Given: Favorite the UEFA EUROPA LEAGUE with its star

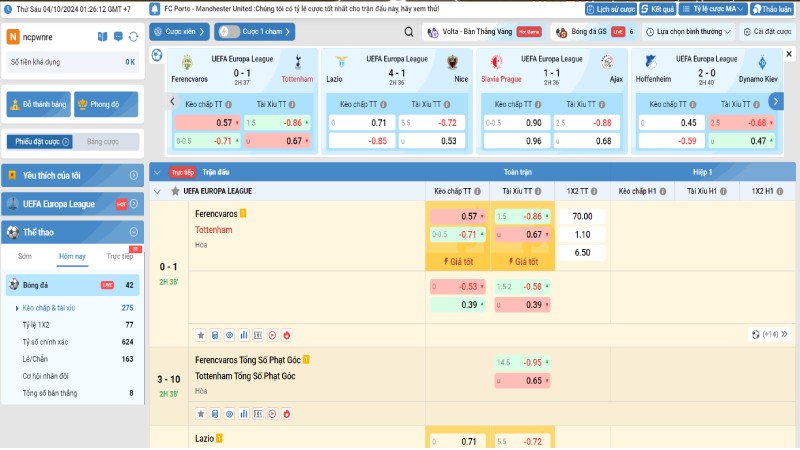Looking at the screenshot, I should (175, 191).
